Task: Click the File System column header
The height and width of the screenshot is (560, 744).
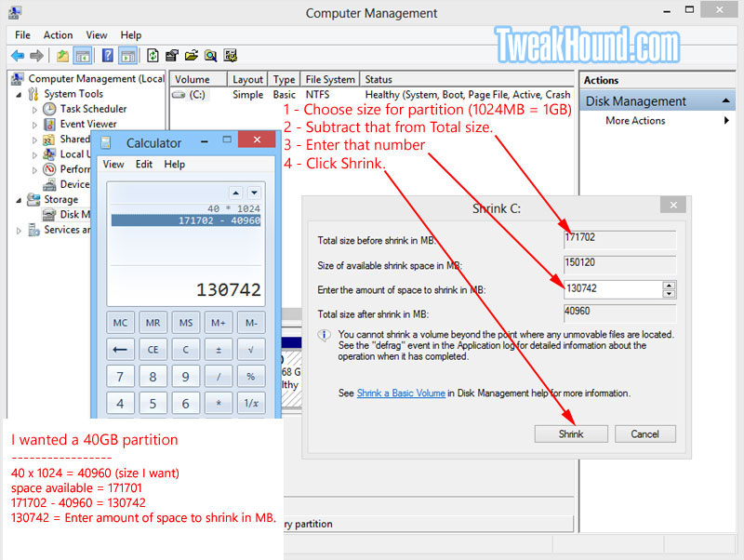Action: coord(330,79)
